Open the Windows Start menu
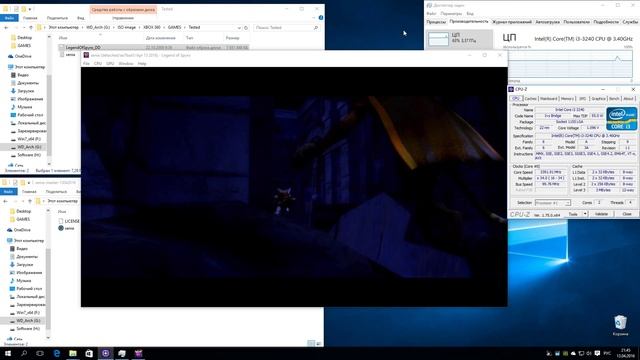Screen dimensions: 640x360 click(8, 353)
